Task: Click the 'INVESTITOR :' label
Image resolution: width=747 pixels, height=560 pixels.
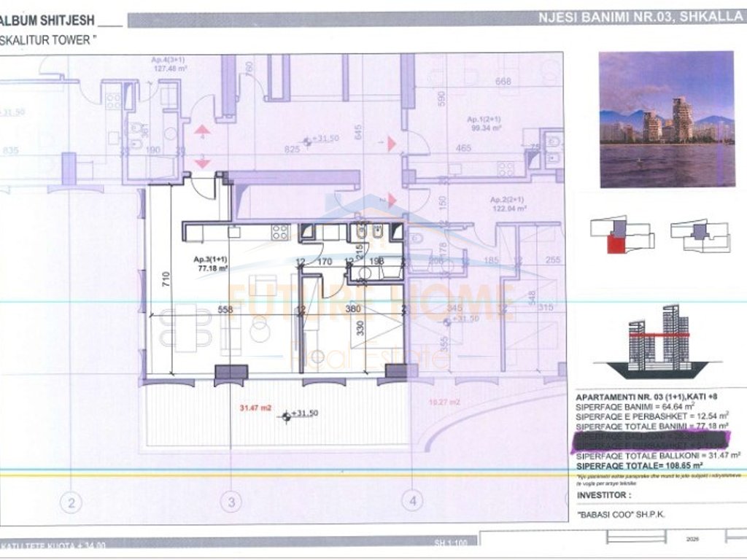Action: tap(603, 495)
